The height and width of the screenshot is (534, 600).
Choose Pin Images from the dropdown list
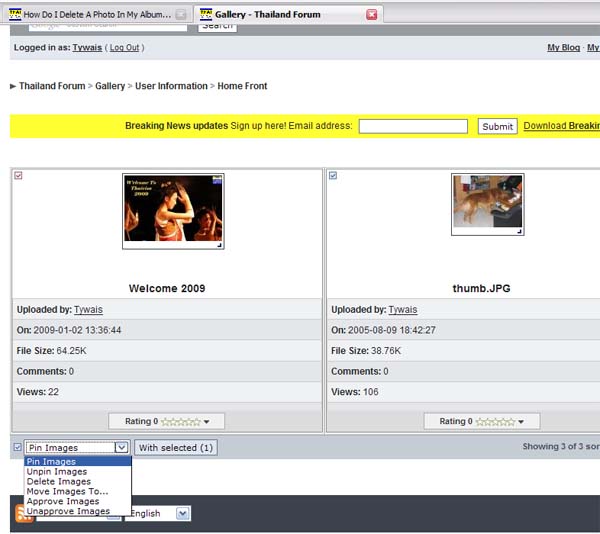[x=78, y=461]
